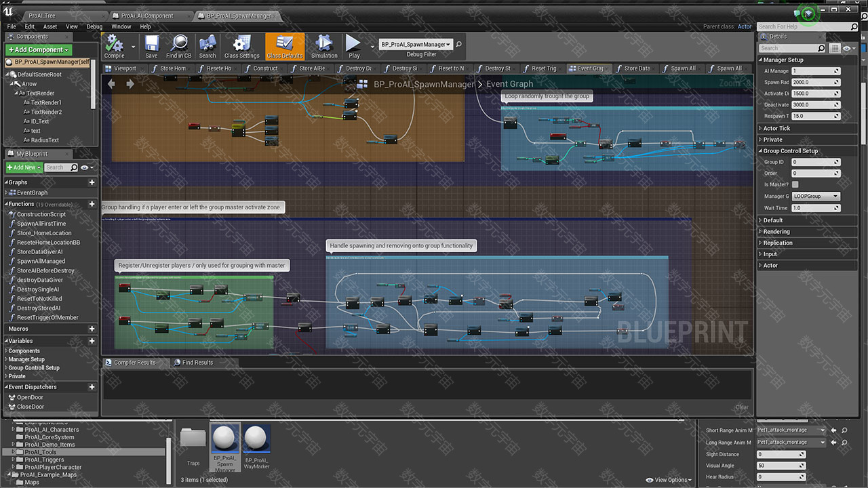Viewport: 868px width, 488px height.
Task: Click the Visual Angle value field
Action: click(781, 466)
